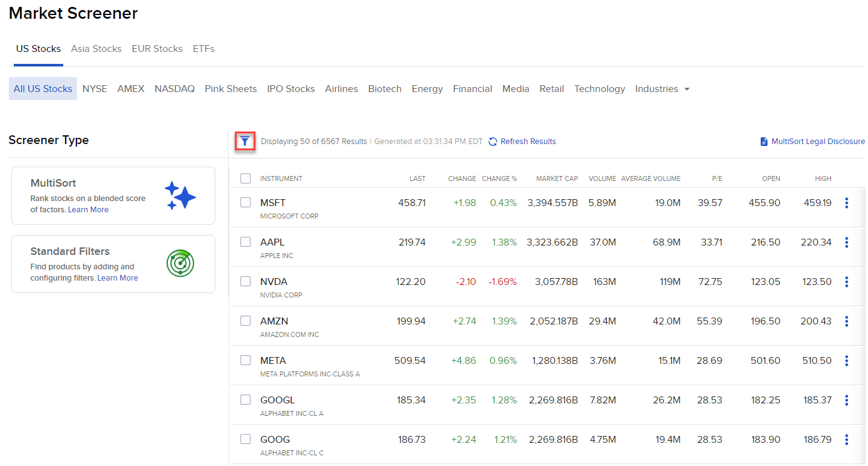This screenshot has width=868, height=466.
Task: Open the MultiSort Legal Disclosure document icon
Action: pyautogui.click(x=763, y=141)
